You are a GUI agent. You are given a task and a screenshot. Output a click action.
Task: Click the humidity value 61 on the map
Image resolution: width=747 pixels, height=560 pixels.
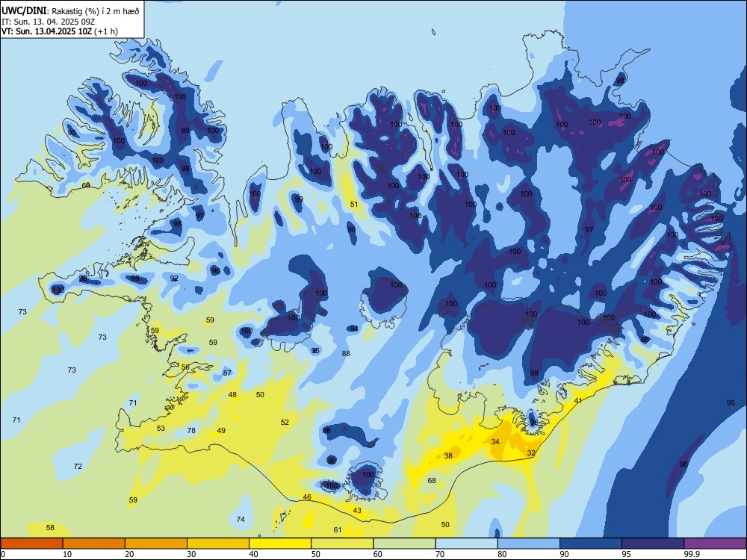pos(338,529)
